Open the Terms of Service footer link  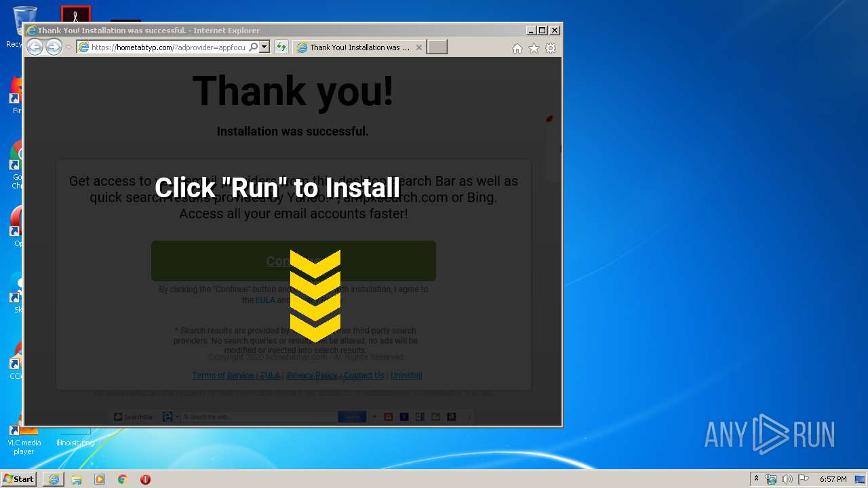[222, 375]
